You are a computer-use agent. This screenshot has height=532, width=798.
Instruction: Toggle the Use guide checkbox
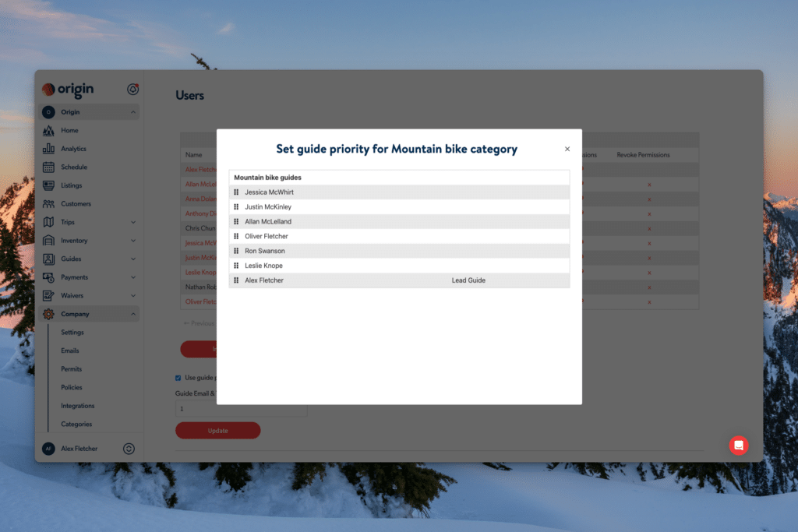pyautogui.click(x=178, y=378)
